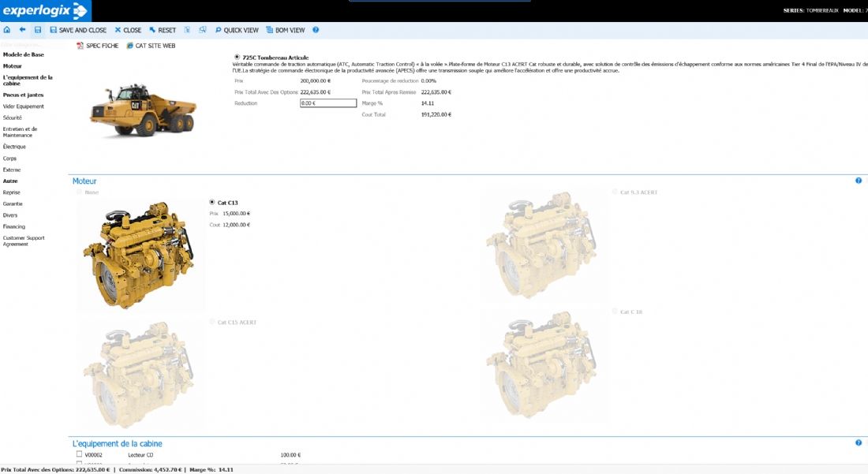The width and height of the screenshot is (868, 474).
Task: Open Externe category
Action: pos(12,170)
